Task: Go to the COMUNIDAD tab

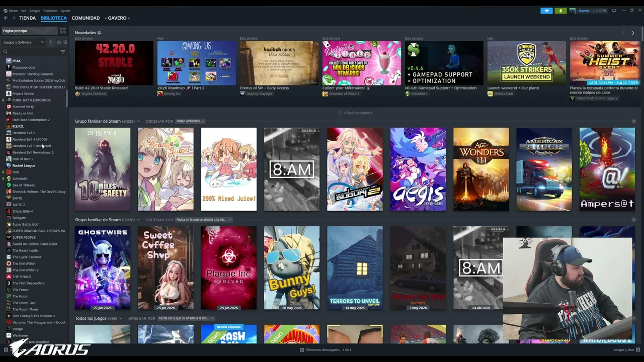Action: [x=86, y=18]
